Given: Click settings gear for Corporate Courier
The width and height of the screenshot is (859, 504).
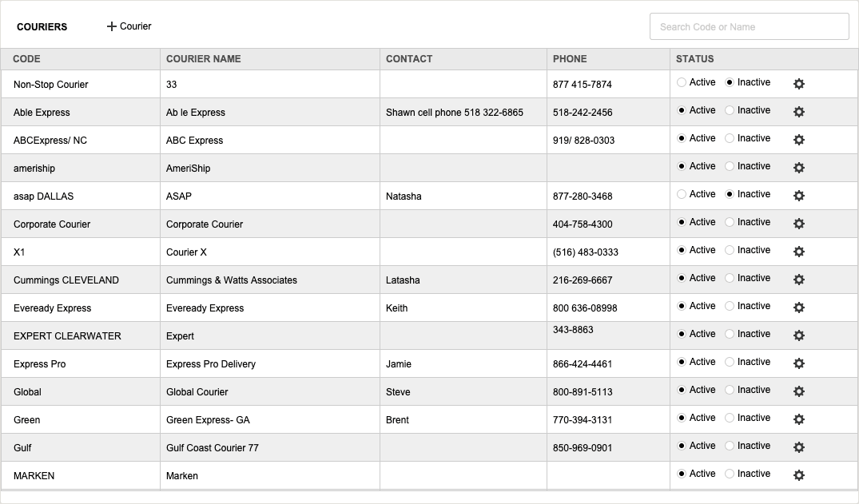Looking at the screenshot, I should [x=798, y=224].
